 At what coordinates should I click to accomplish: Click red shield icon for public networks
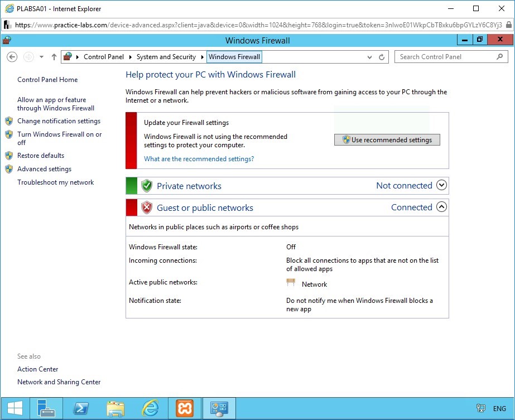[x=147, y=207]
